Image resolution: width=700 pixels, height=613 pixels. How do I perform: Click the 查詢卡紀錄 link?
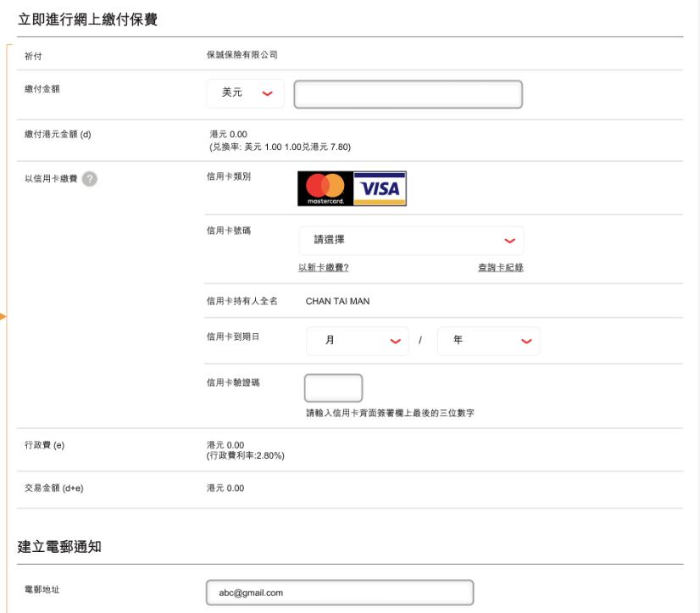[501, 267]
